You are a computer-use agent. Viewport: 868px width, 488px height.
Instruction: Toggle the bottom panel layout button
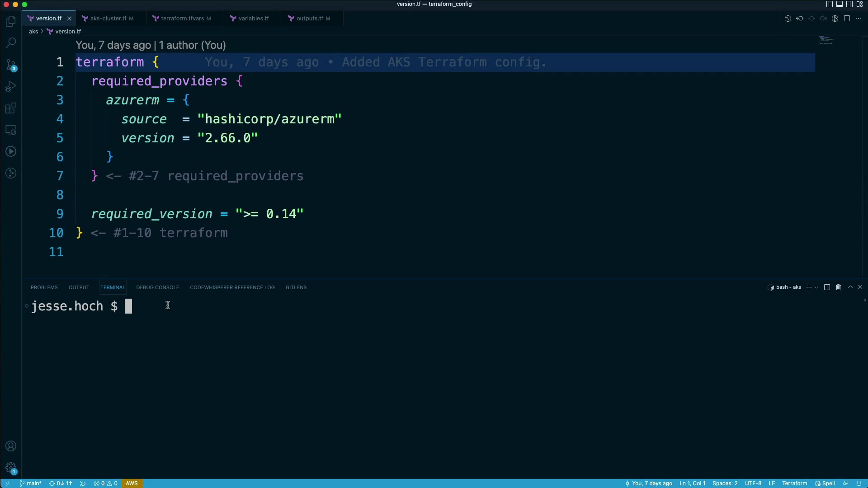[x=840, y=4]
